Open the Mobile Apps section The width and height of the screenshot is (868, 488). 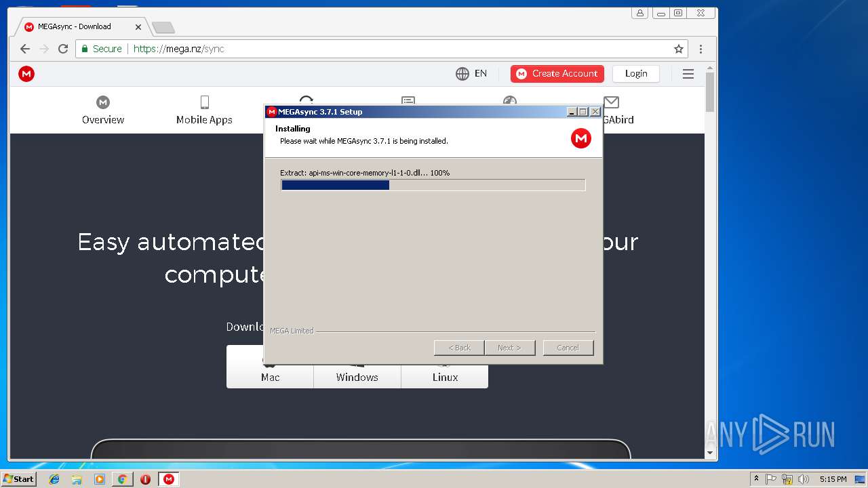pos(204,110)
